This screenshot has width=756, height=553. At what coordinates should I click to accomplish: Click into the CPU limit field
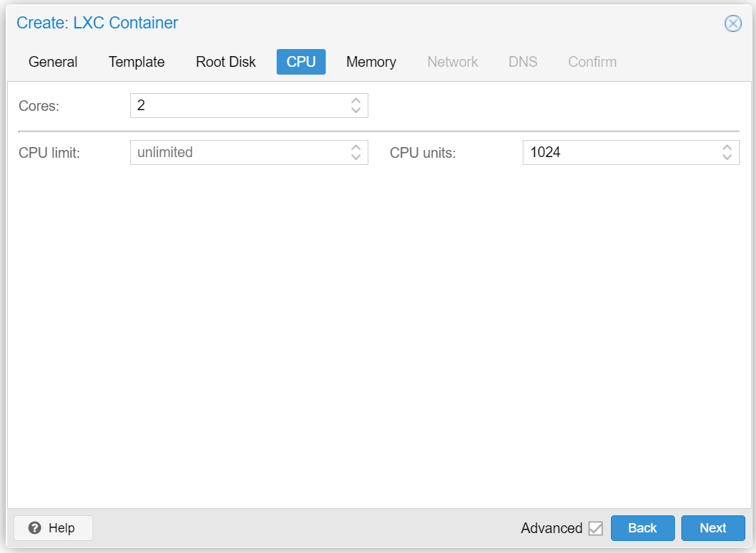tap(238, 152)
